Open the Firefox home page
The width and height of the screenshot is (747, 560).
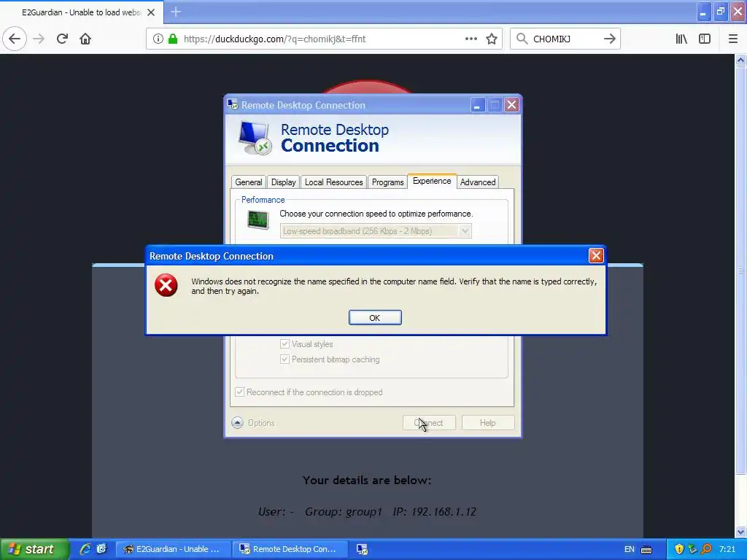click(x=85, y=39)
